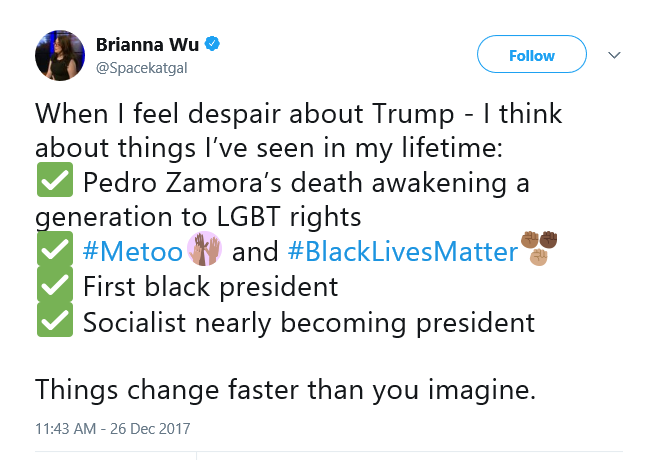Viewport: 646px width, 460px height.
Task: Click the raised fists emoji after #BlackLivesMatter
Action: coord(539,248)
